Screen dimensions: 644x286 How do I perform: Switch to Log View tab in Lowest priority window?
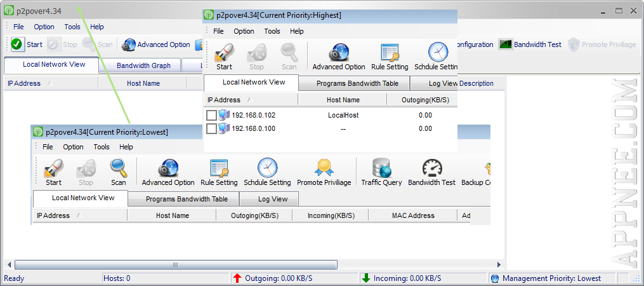(269, 199)
